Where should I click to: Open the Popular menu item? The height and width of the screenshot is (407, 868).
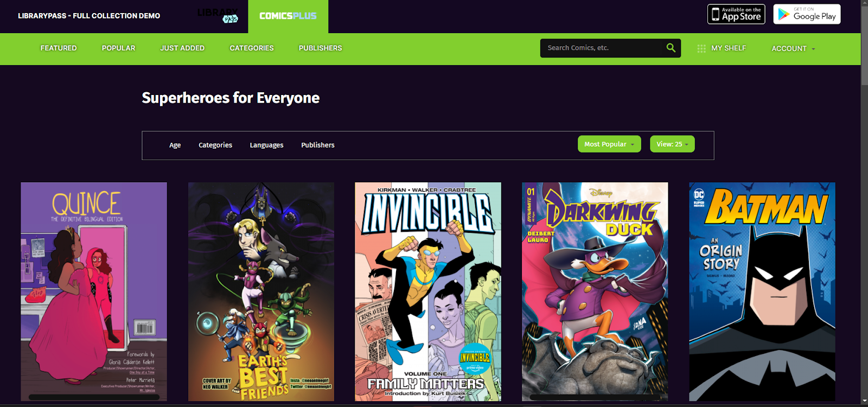(118, 48)
